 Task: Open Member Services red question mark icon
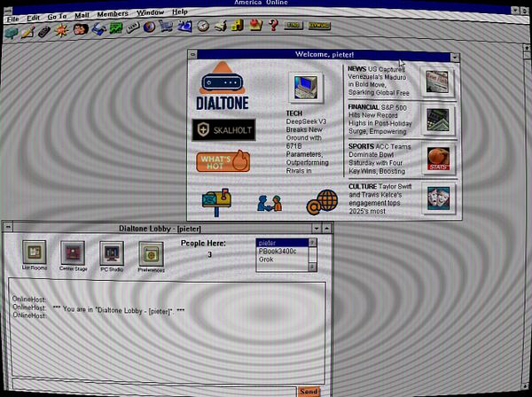pos(273,25)
